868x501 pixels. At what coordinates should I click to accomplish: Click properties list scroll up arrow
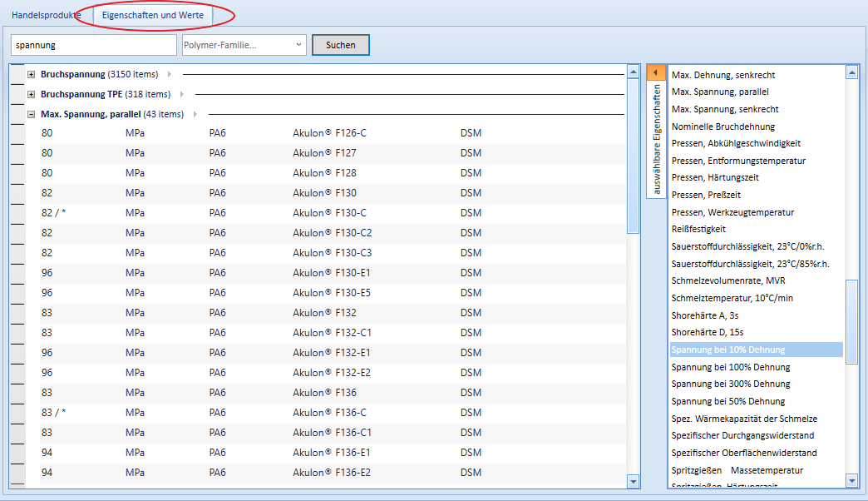pyautogui.click(x=852, y=72)
